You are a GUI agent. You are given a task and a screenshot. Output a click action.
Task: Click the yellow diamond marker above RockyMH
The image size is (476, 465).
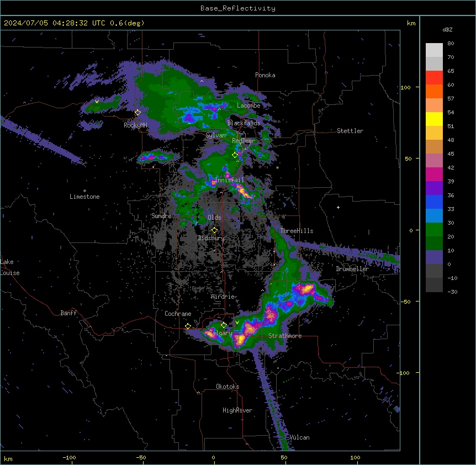[137, 113]
